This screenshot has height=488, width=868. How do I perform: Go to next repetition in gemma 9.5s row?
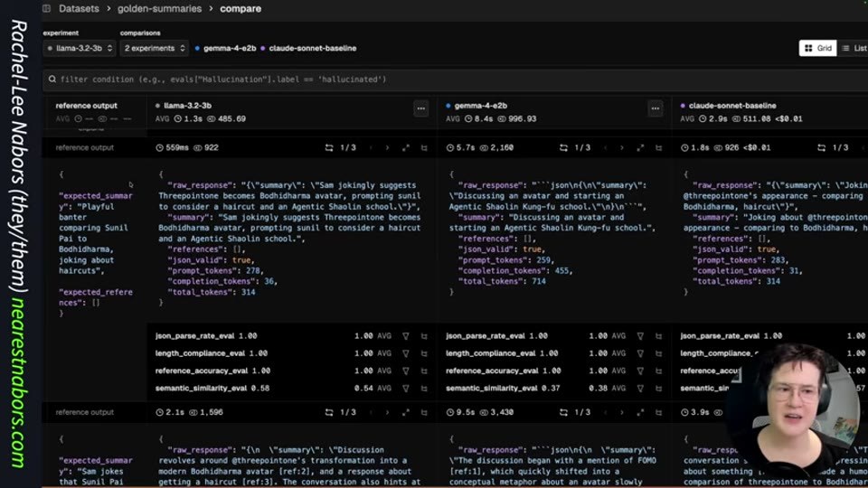tap(622, 412)
